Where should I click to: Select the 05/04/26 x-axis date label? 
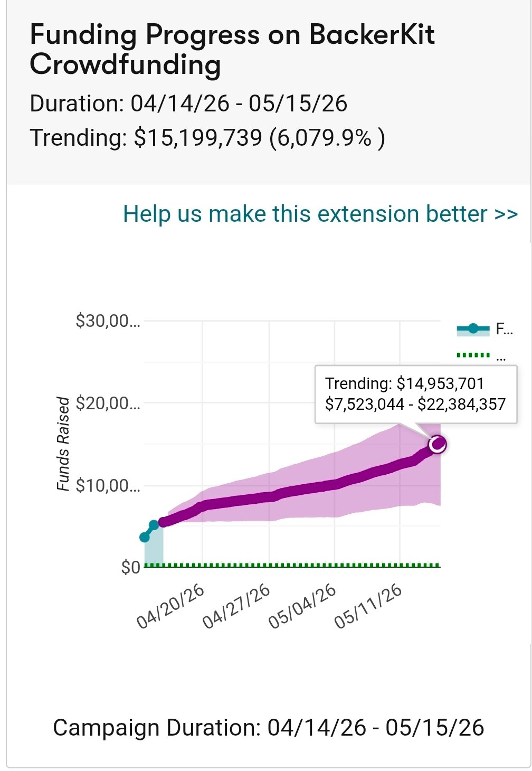[x=302, y=607]
